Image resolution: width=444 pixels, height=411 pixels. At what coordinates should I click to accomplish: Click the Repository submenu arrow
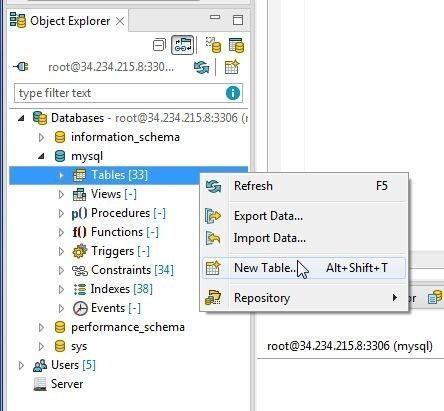(x=395, y=297)
